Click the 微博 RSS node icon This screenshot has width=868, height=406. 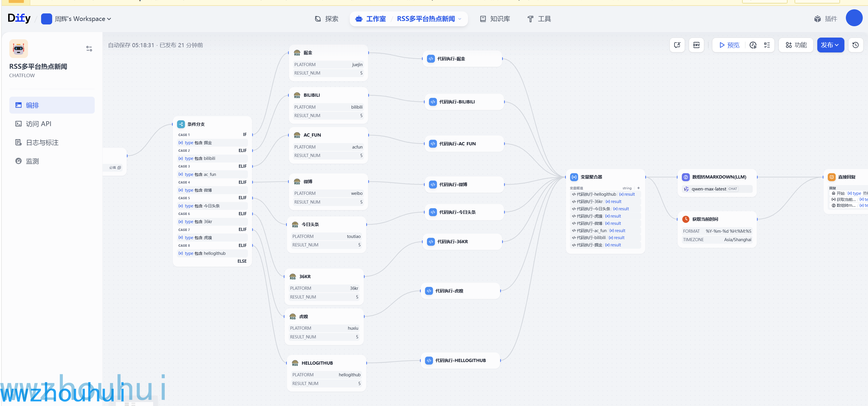(297, 182)
